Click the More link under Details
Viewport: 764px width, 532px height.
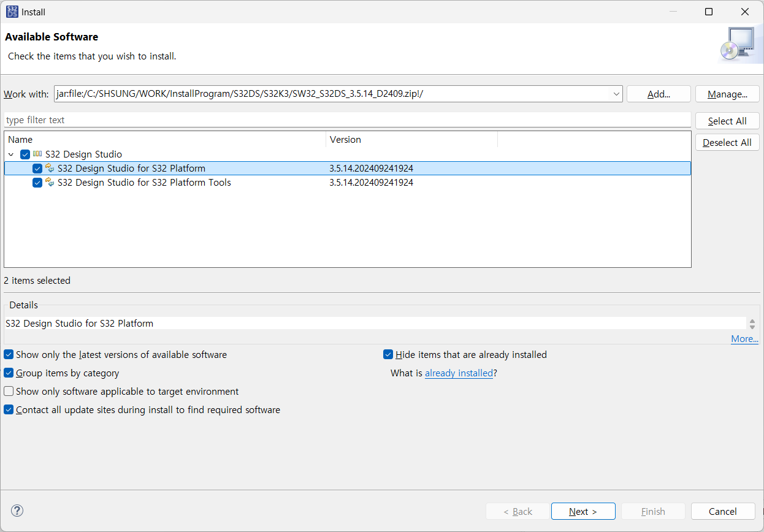click(x=744, y=338)
